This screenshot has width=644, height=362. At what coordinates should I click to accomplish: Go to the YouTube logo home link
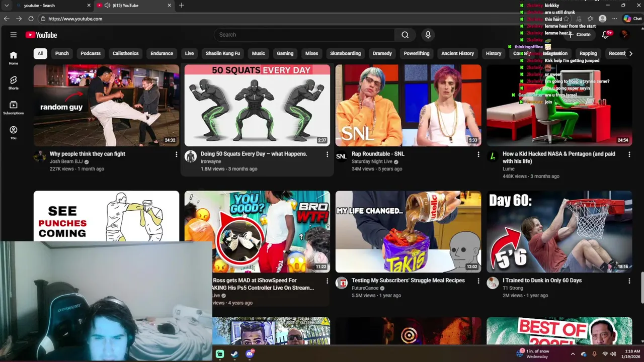(x=41, y=35)
